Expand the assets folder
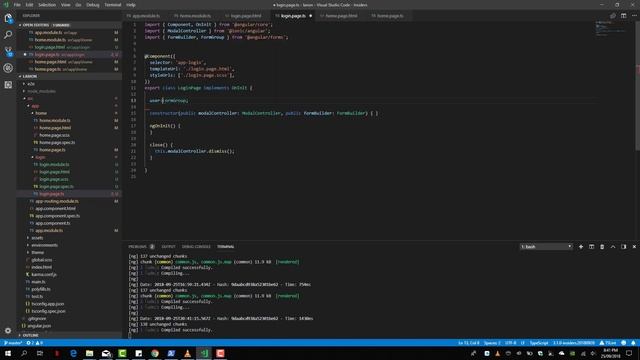 click(36, 238)
